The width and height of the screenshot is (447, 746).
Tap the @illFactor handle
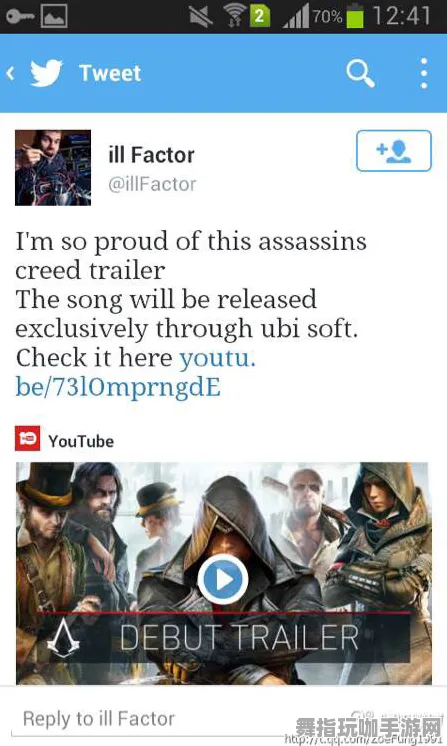[152, 184]
